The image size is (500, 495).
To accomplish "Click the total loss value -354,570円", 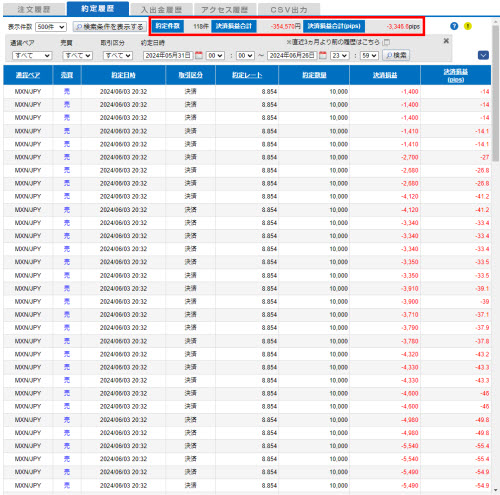I will click(x=285, y=26).
